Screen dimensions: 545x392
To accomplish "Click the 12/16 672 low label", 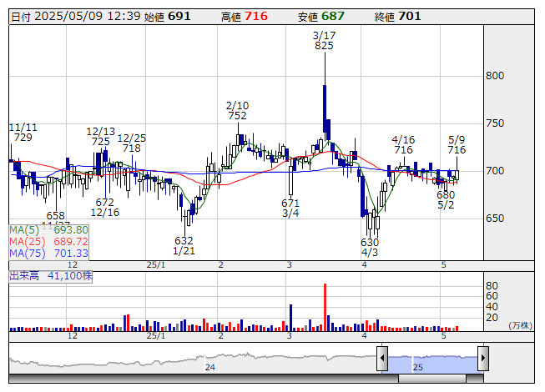I will [x=104, y=208].
